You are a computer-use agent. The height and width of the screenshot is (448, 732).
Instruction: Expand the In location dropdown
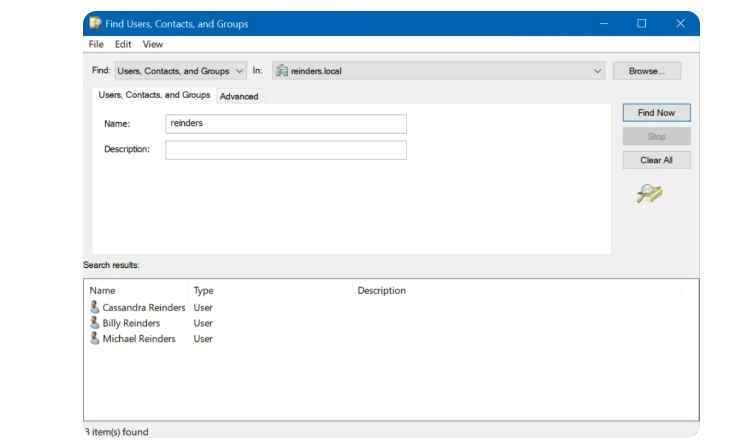tap(598, 71)
